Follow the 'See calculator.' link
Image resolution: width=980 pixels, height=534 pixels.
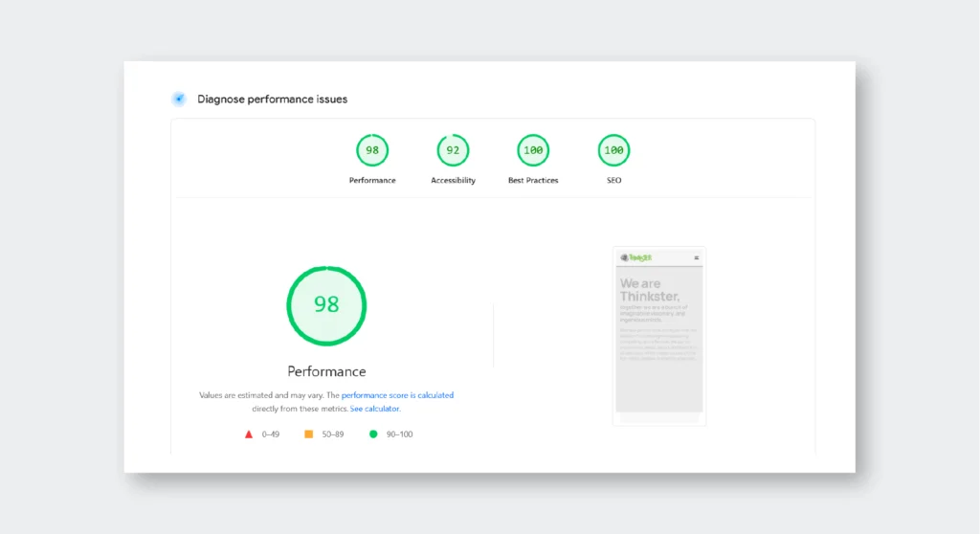click(x=375, y=409)
